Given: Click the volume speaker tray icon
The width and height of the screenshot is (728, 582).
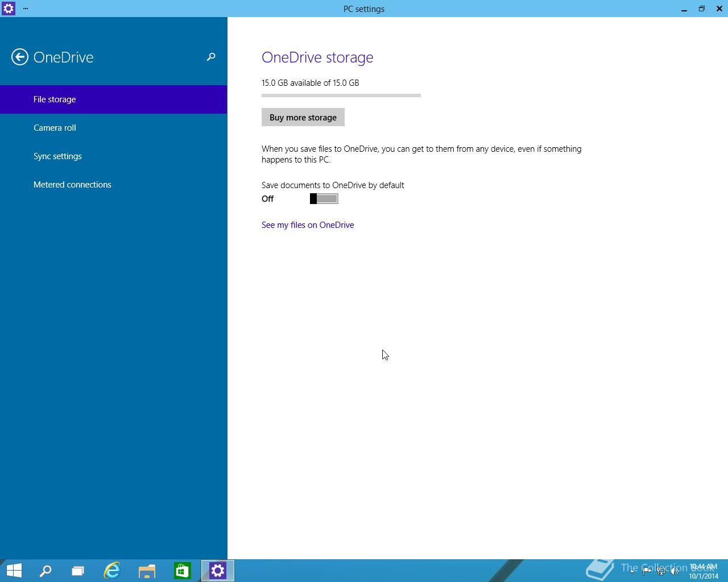Looking at the screenshot, I should [x=675, y=571].
